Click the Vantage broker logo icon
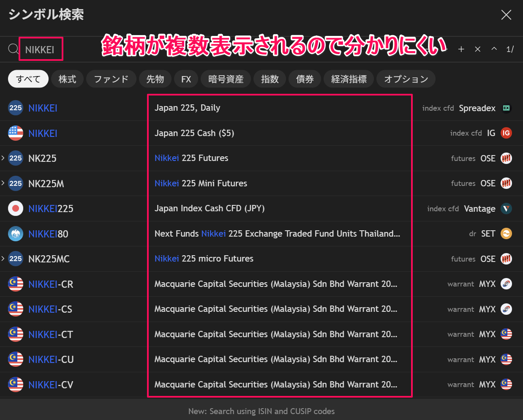This screenshot has width=523, height=420. (506, 208)
